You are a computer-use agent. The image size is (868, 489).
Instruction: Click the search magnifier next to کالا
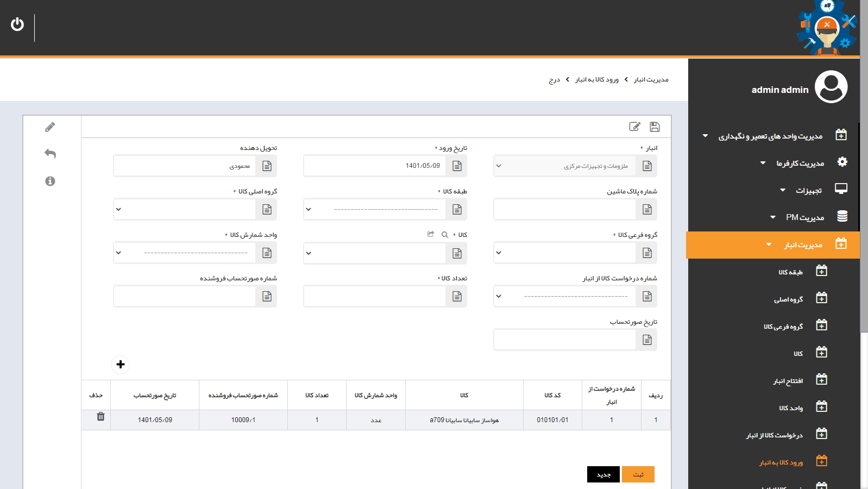pos(445,235)
